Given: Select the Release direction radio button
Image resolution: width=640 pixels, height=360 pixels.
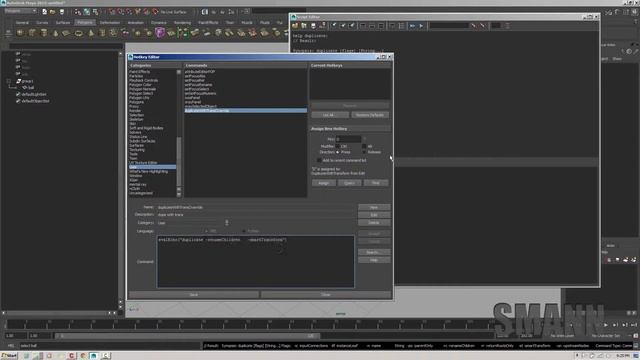Looking at the screenshot, I should (364, 152).
